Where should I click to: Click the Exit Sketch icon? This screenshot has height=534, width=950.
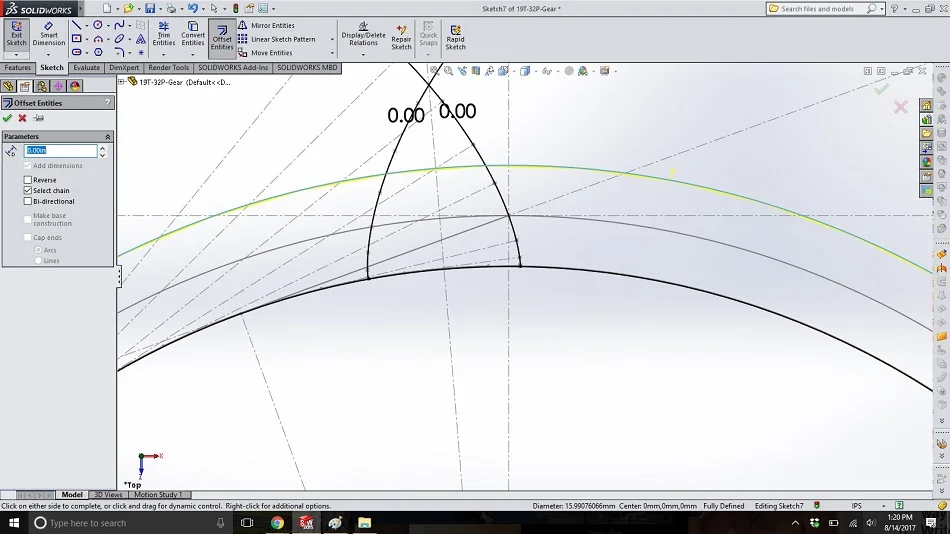(16, 34)
